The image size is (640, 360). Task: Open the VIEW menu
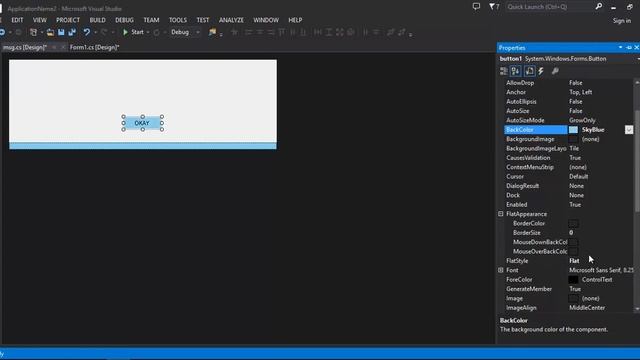[x=40, y=20]
